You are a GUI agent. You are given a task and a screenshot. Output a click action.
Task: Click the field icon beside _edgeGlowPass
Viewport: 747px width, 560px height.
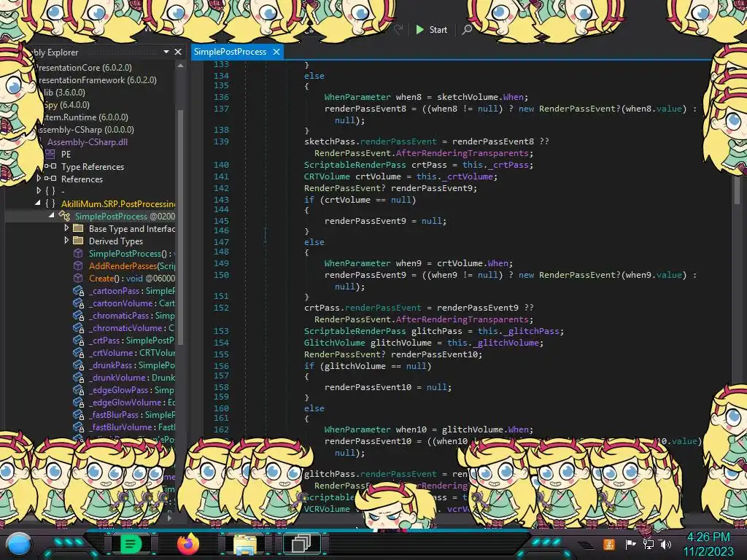click(x=79, y=389)
